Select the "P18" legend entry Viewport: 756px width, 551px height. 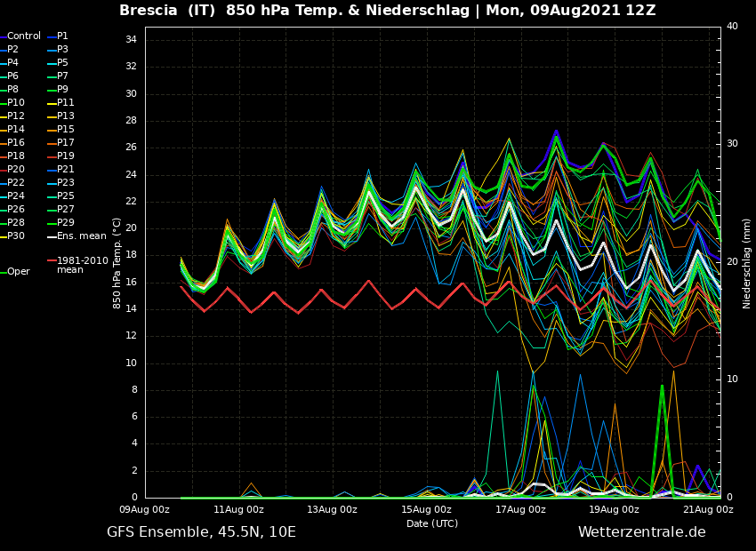pyautogui.click(x=12, y=156)
